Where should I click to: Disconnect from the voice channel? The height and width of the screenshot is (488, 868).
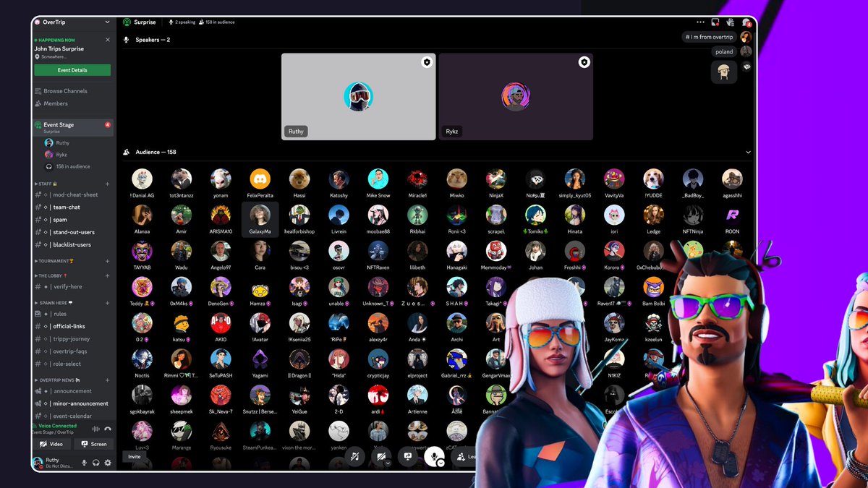[x=109, y=429]
